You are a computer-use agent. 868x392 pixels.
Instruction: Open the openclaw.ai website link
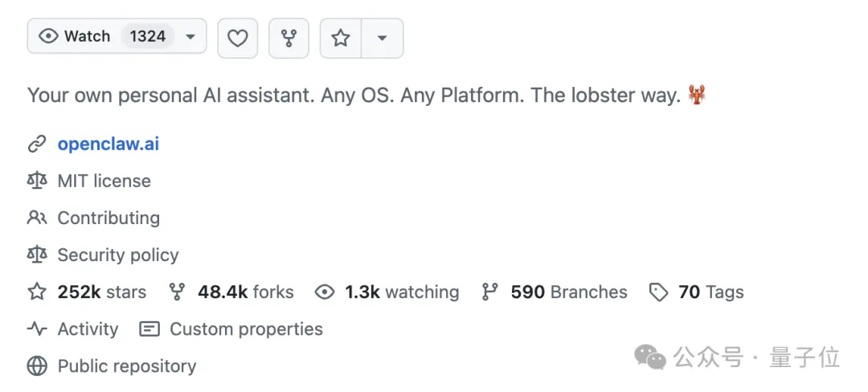coord(108,144)
